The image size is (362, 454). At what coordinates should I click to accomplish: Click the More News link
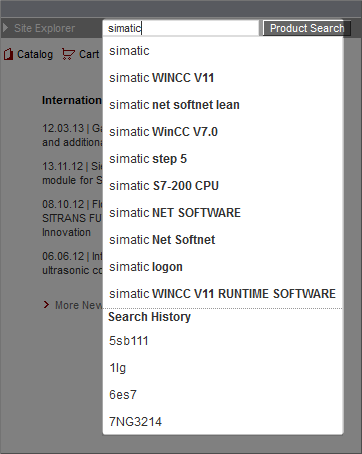click(x=79, y=305)
